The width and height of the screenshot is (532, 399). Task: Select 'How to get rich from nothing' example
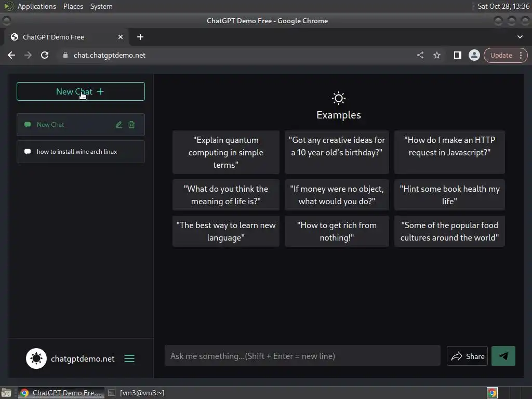(337, 231)
